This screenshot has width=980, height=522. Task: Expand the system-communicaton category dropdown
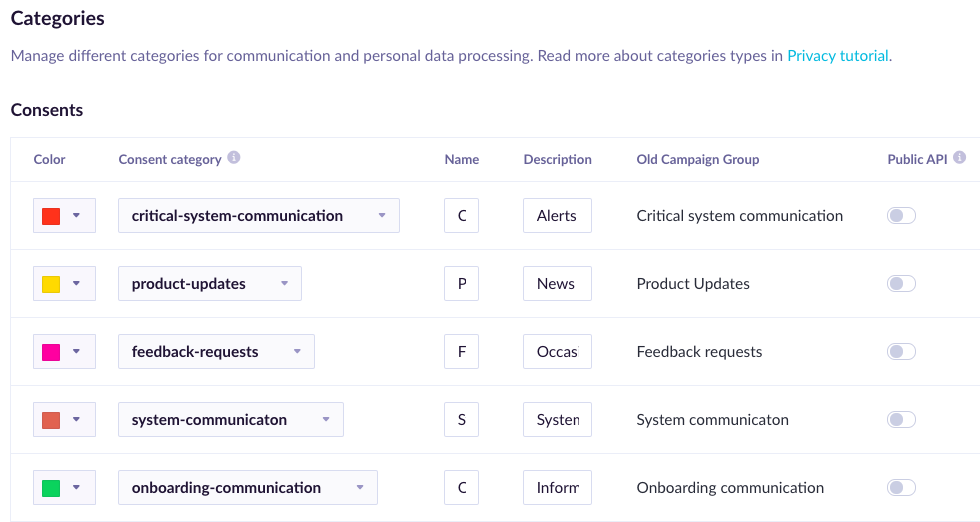(x=230, y=420)
